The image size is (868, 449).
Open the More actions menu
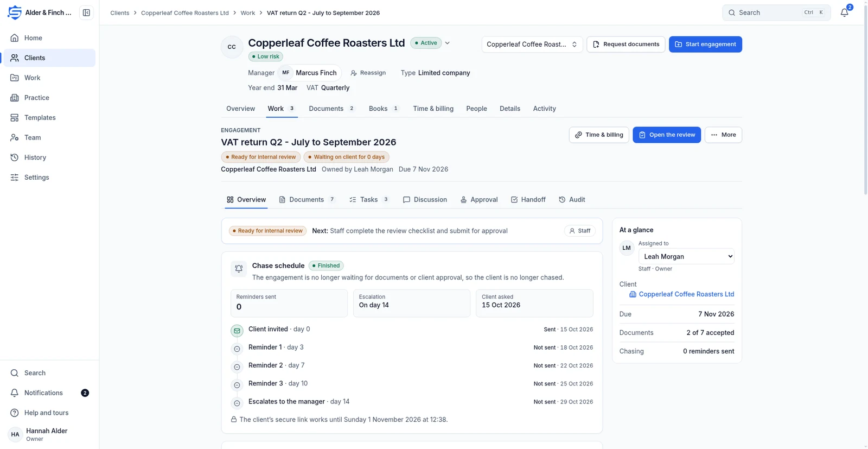(x=723, y=135)
